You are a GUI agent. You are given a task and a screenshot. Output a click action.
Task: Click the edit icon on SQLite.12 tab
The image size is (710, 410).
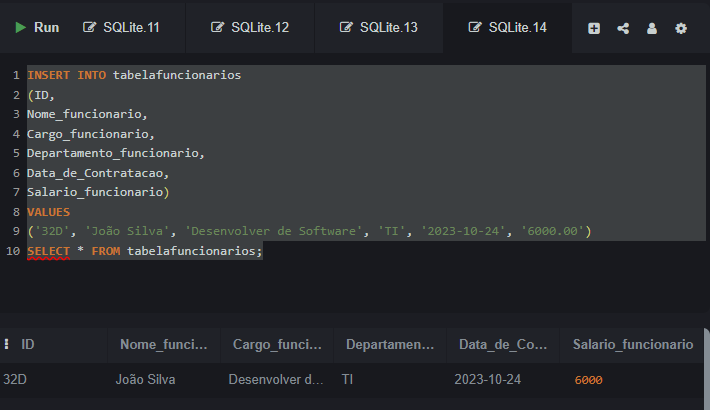tap(218, 28)
